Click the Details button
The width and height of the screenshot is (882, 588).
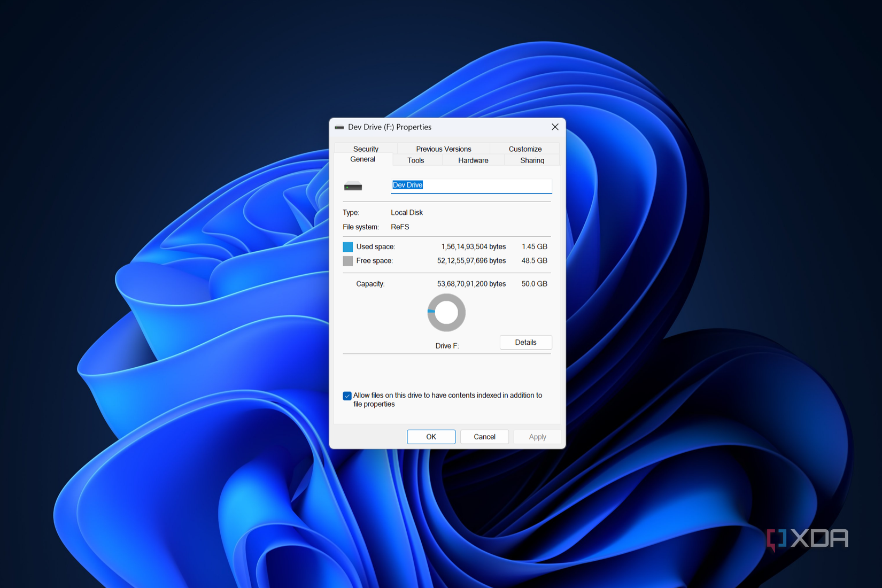click(x=525, y=342)
